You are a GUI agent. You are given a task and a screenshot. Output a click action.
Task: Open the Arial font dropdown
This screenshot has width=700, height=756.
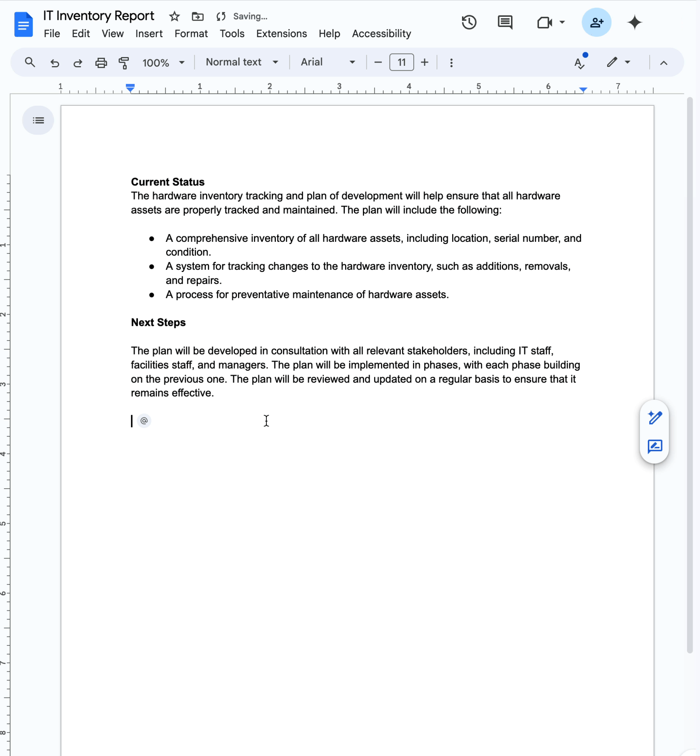coord(328,62)
